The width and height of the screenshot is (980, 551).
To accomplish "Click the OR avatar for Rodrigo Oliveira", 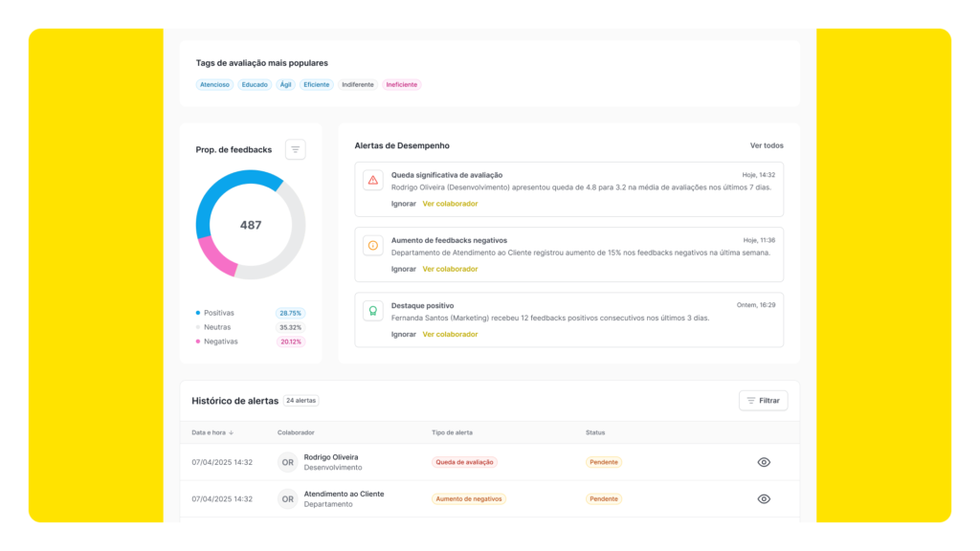I will [x=287, y=462].
